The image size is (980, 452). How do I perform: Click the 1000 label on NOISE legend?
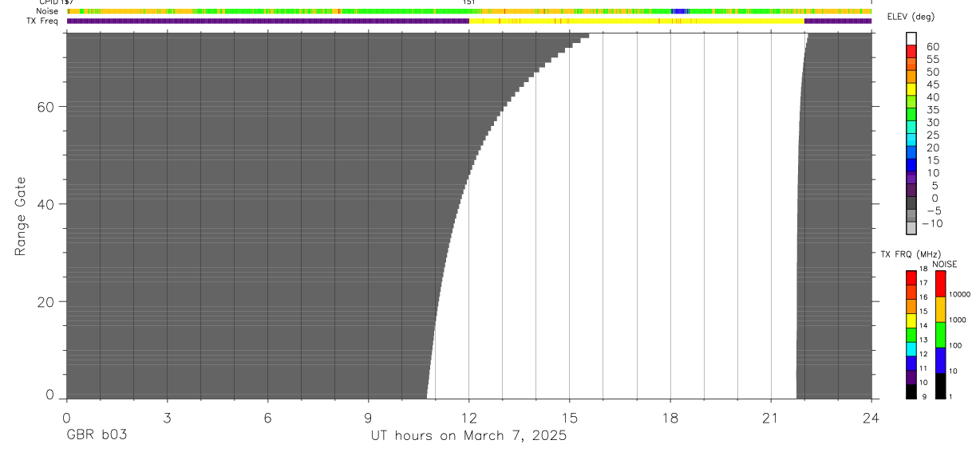(x=957, y=320)
